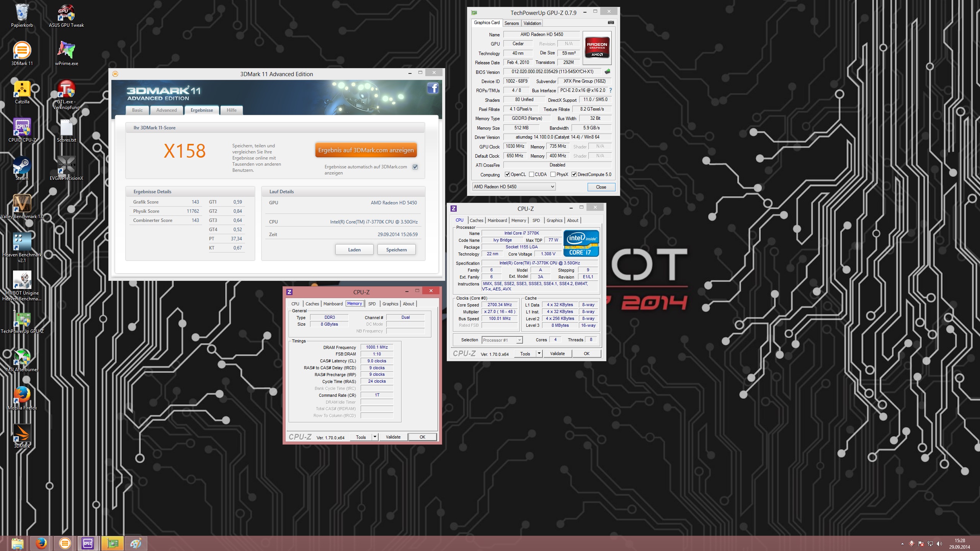Launch ASUS GPU Tweak desktop icon
The width and height of the screenshot is (980, 551).
66,15
